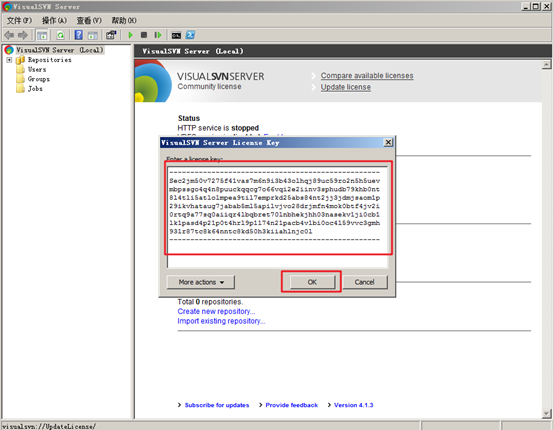The image size is (554, 430).
Task: Click Create new repository link
Action: [x=216, y=311]
